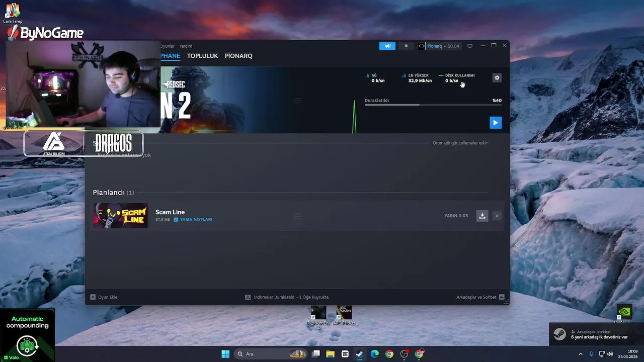Click the Automatic compounding widget
The image size is (644, 362).
27,334
